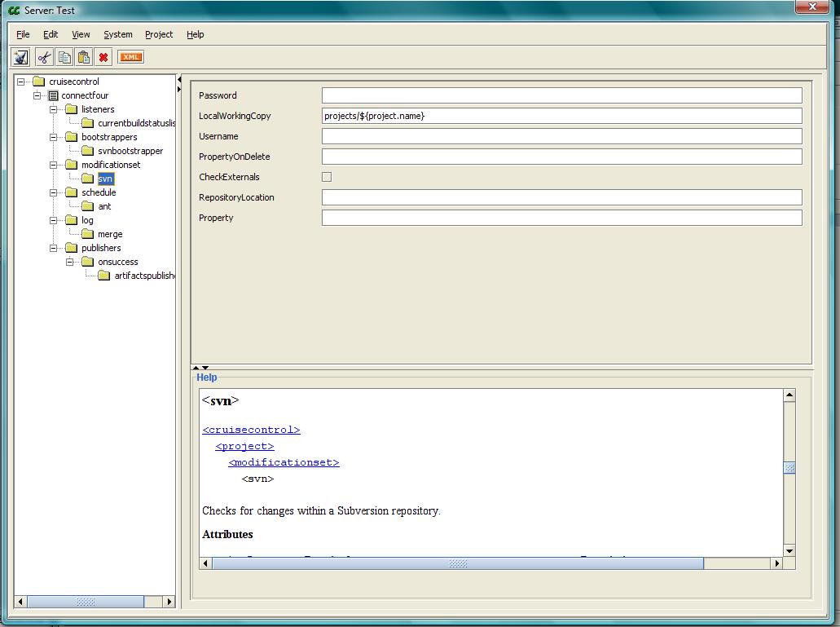Select the ant tree item under schedule
Screen dimensions: 840x627
[x=104, y=206]
